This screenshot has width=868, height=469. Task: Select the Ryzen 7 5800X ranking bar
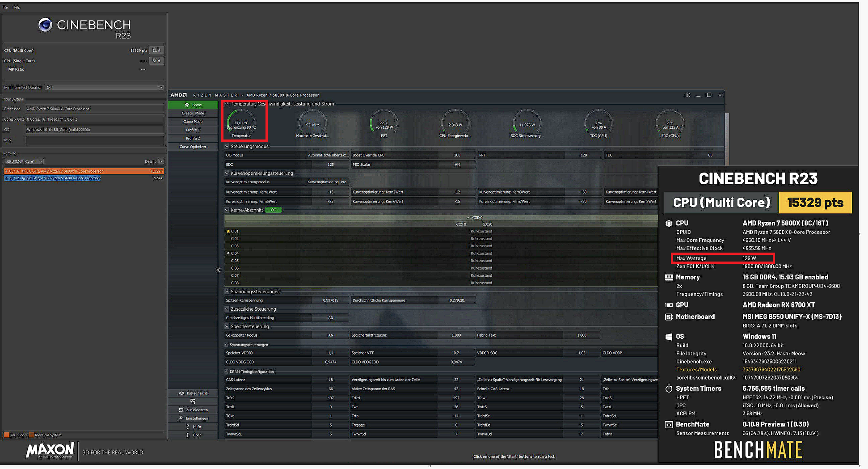[84, 171]
